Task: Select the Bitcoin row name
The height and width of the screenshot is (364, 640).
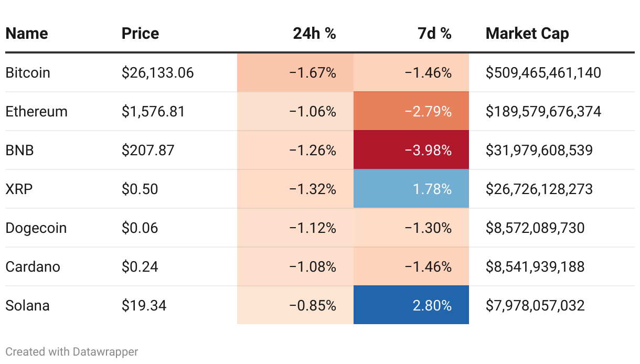Action: tap(28, 72)
